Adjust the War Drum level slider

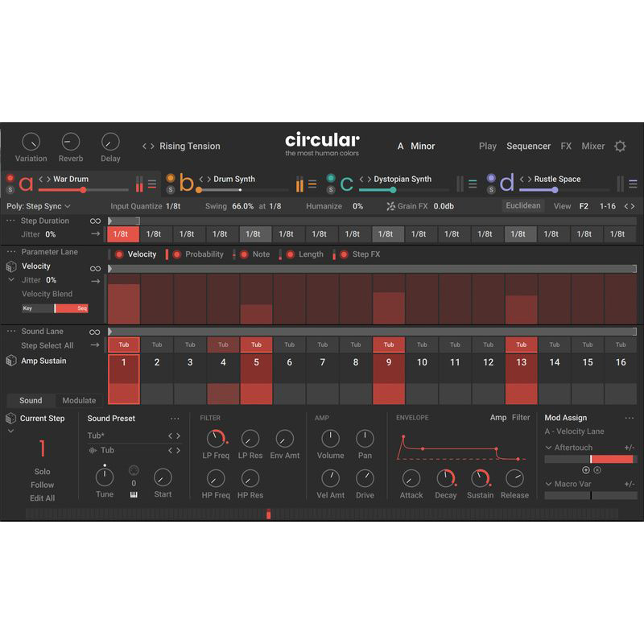pos(84,190)
